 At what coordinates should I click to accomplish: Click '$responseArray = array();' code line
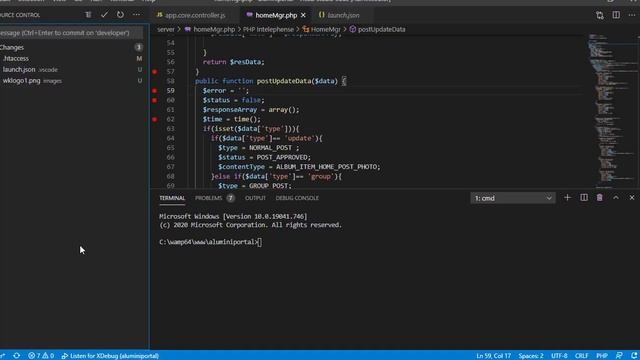pyautogui.click(x=251, y=110)
